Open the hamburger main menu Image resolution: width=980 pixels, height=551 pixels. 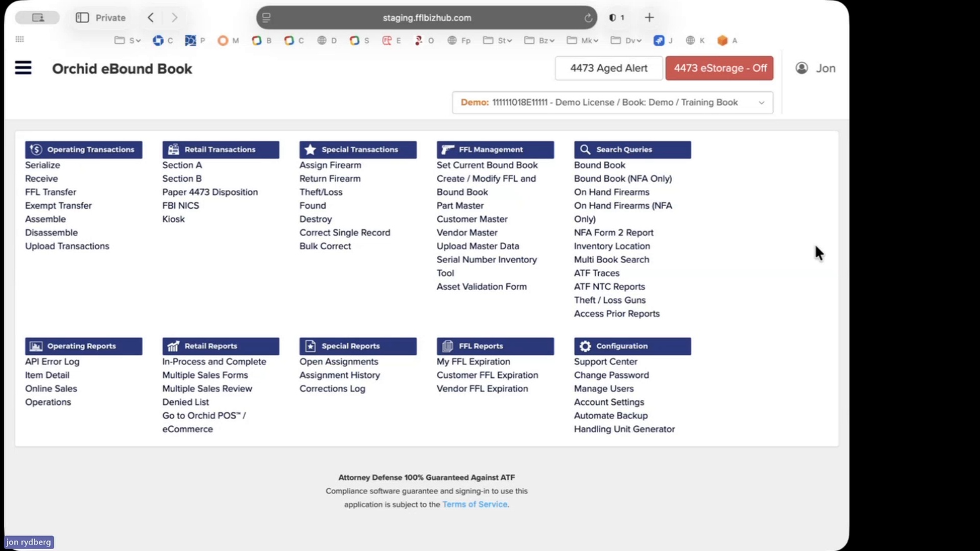[23, 67]
